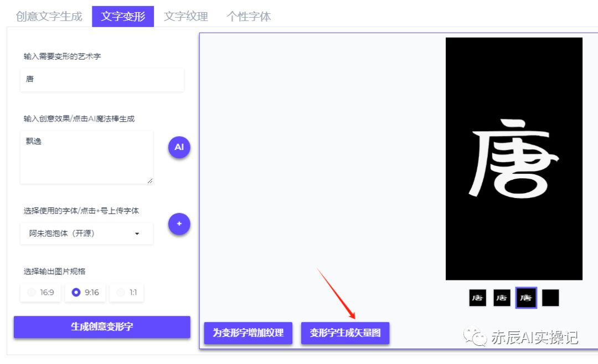Choose the 1:1 output ratio
This screenshot has width=598, height=364.
coord(127,292)
